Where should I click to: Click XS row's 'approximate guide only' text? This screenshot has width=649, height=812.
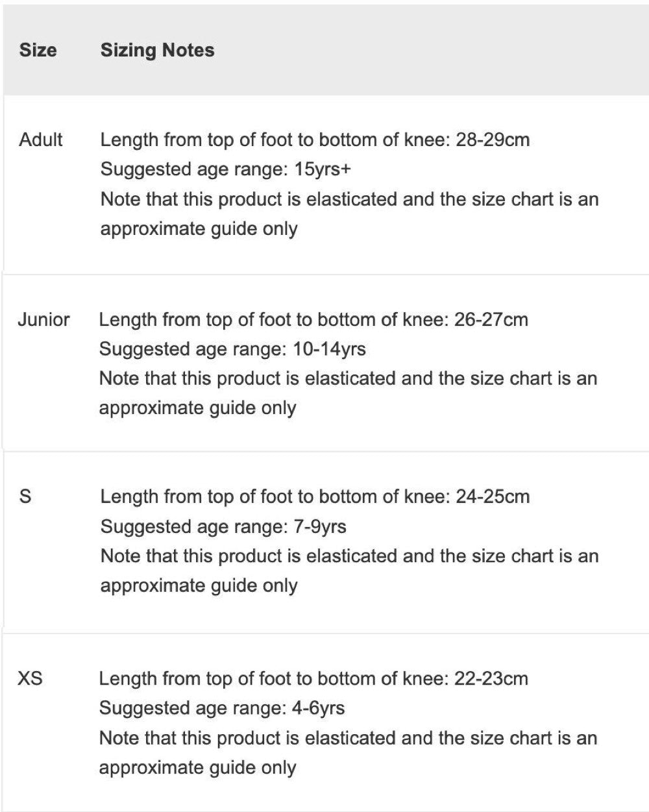click(197, 768)
